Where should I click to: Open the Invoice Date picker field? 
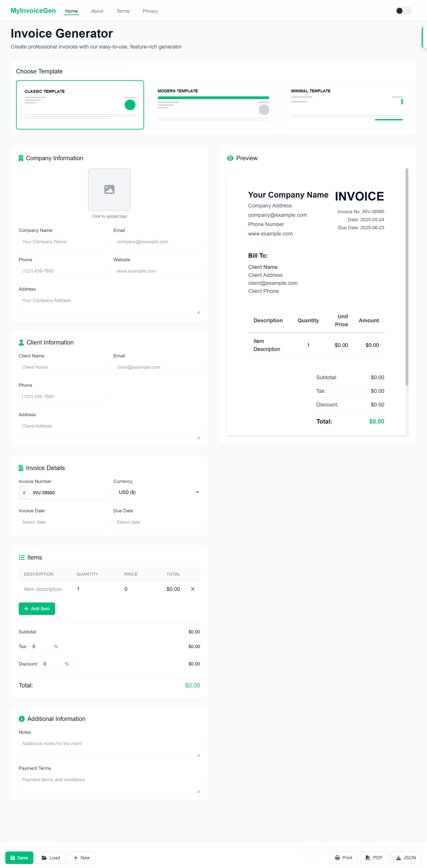tap(62, 522)
